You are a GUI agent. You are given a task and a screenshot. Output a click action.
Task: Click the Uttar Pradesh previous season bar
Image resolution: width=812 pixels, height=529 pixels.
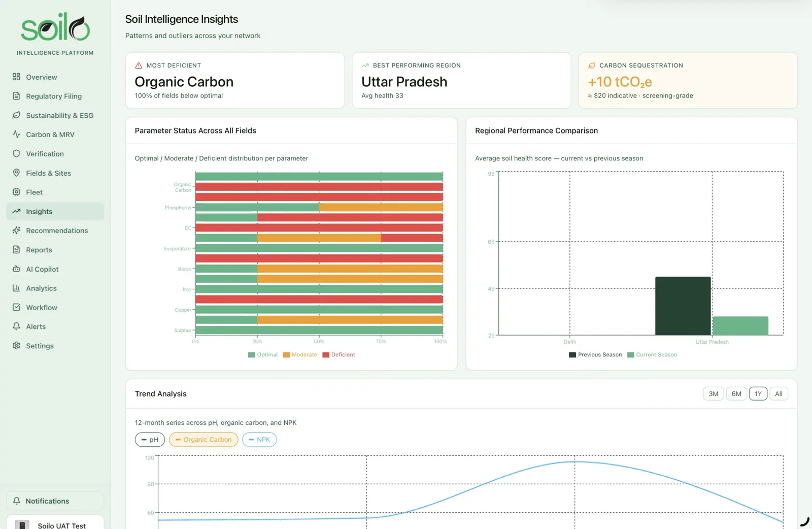tap(683, 306)
